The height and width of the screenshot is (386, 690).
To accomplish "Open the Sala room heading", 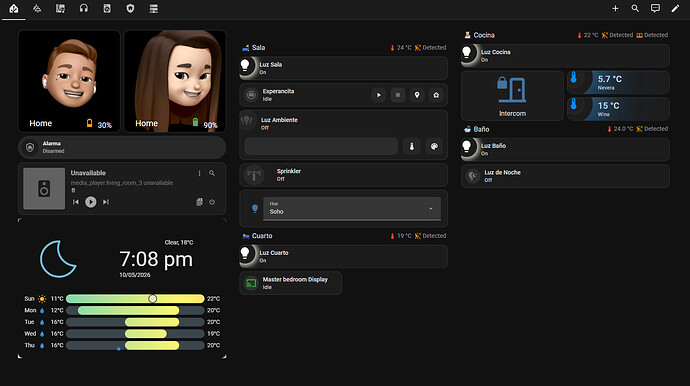I will pos(254,48).
